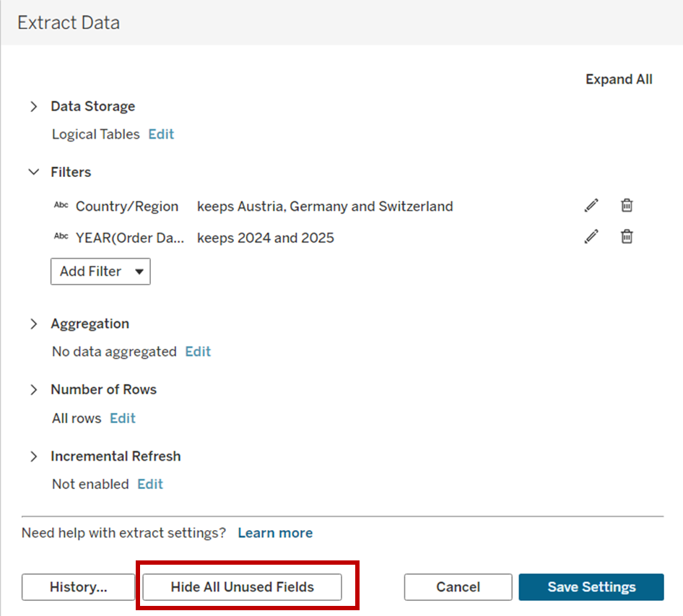This screenshot has width=683, height=616.
Task: Expand the Data Storage section
Action: [33, 107]
